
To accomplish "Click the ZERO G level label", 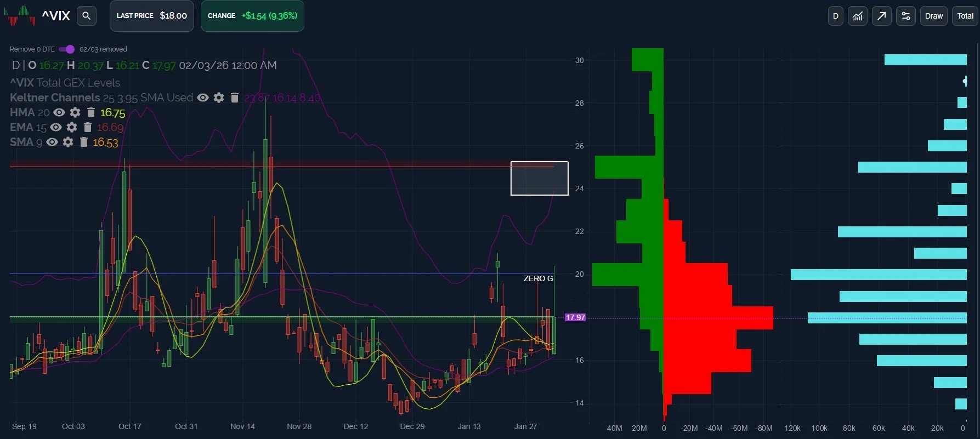I will pos(539,278).
